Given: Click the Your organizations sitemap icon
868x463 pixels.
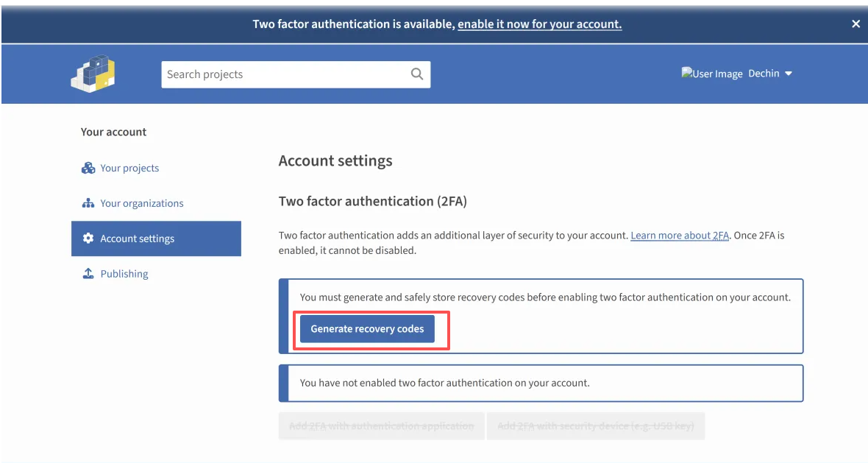Looking at the screenshot, I should click(88, 203).
